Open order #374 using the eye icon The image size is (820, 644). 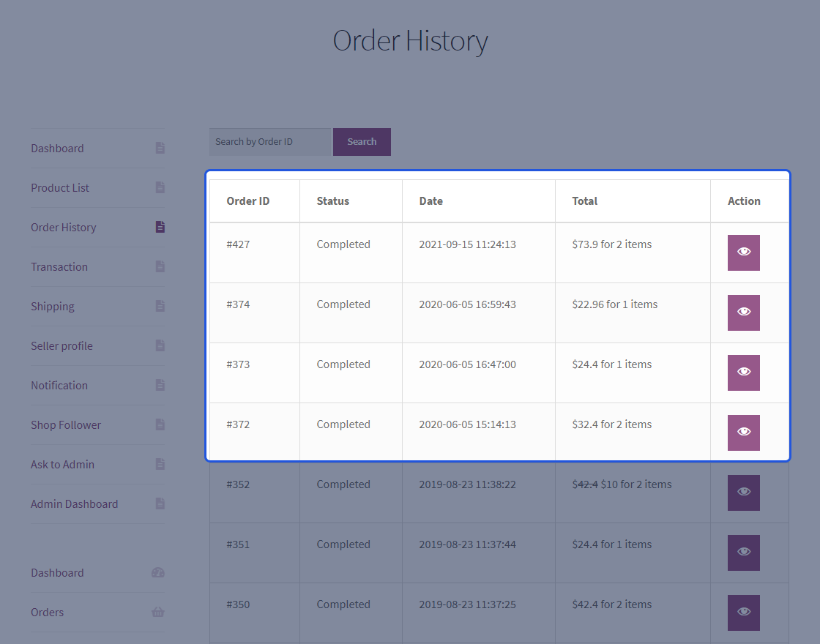click(x=743, y=312)
